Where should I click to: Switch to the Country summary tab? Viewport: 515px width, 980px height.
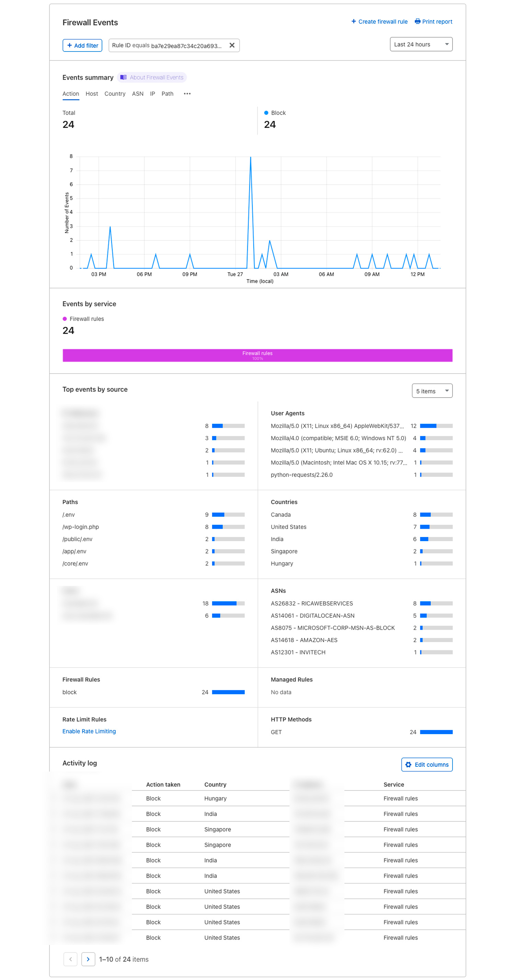coord(114,94)
